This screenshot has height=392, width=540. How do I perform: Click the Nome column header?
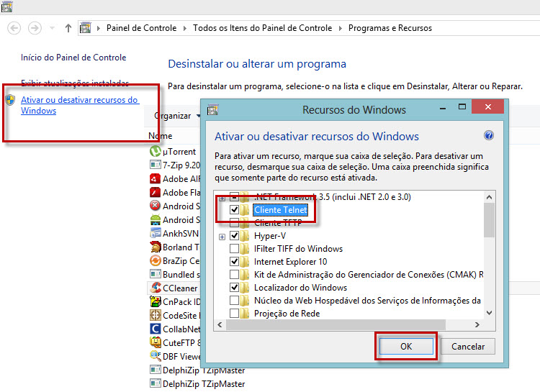click(x=161, y=136)
